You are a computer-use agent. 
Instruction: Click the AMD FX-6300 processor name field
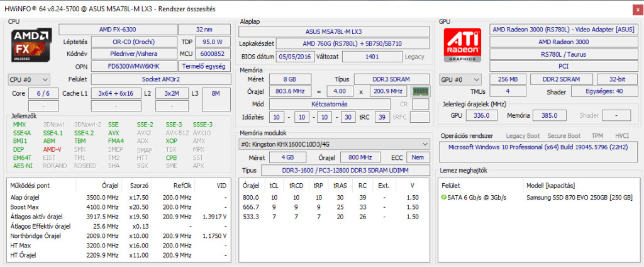[x=118, y=30]
